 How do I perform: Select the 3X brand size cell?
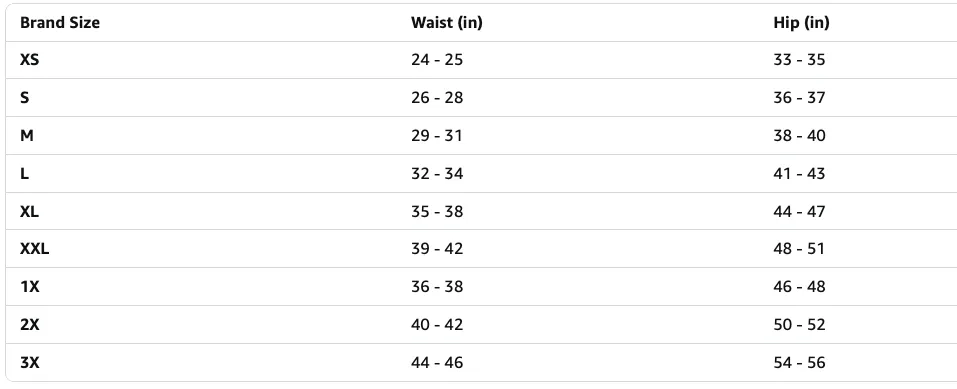[29, 362]
